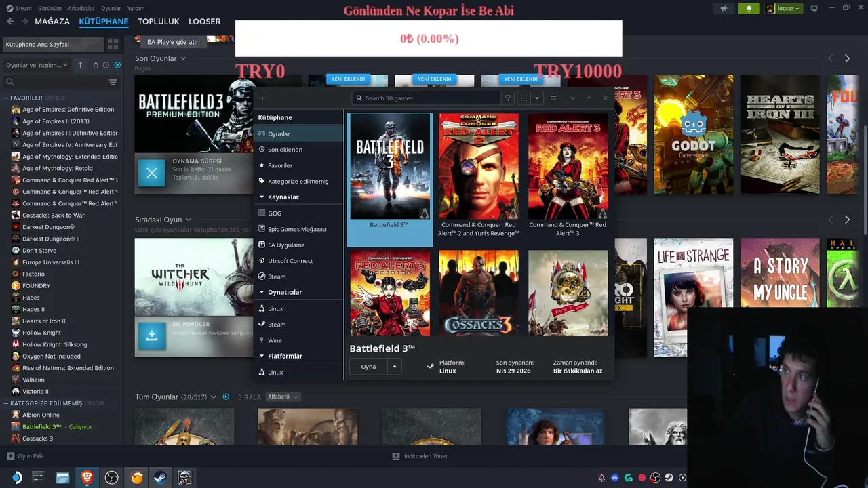Go back with Steam's back arrow
The height and width of the screenshot is (488, 868).
click(10, 22)
